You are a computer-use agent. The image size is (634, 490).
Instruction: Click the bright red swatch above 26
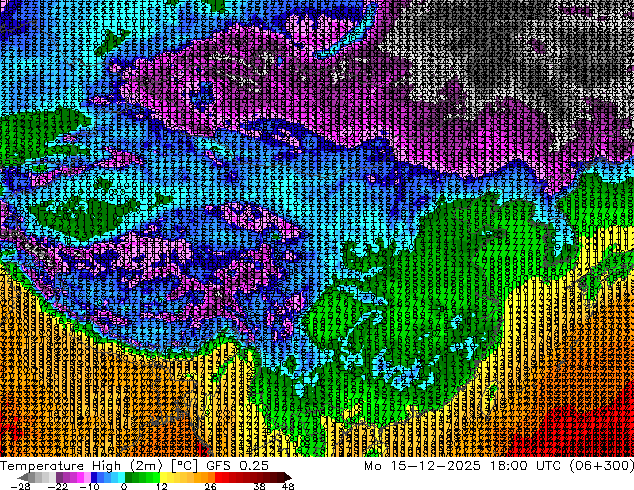219,477
